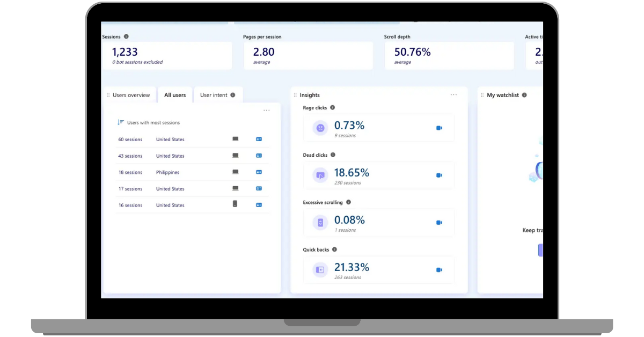
Task: Show info for Rage clicks
Action: [x=333, y=108]
